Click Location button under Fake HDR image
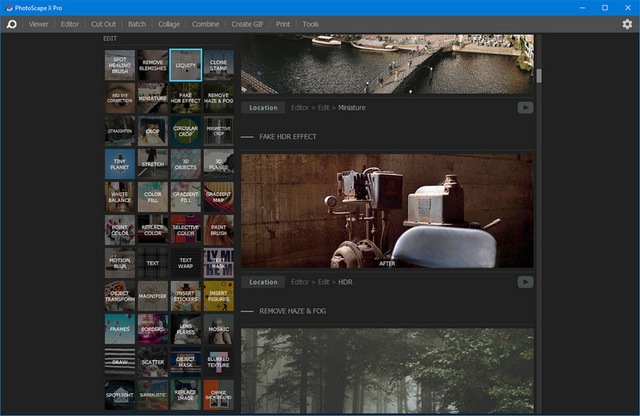The height and width of the screenshot is (416, 640). coord(263,282)
